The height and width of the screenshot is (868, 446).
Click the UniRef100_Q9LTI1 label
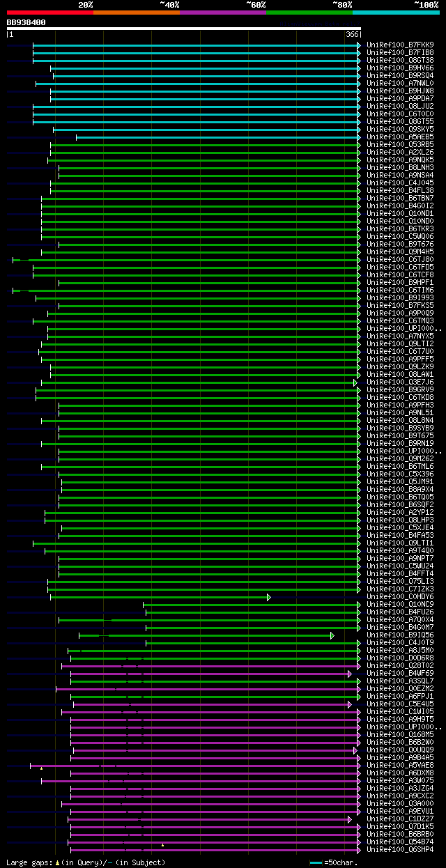tap(400, 543)
